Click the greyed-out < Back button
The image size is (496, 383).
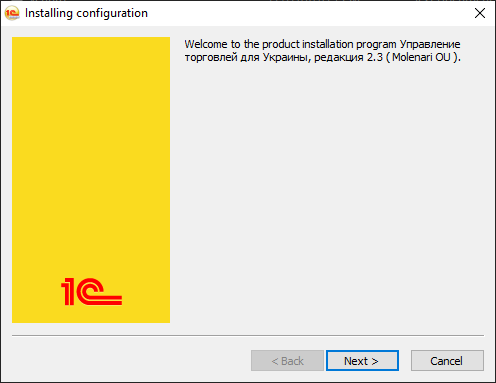click(287, 360)
